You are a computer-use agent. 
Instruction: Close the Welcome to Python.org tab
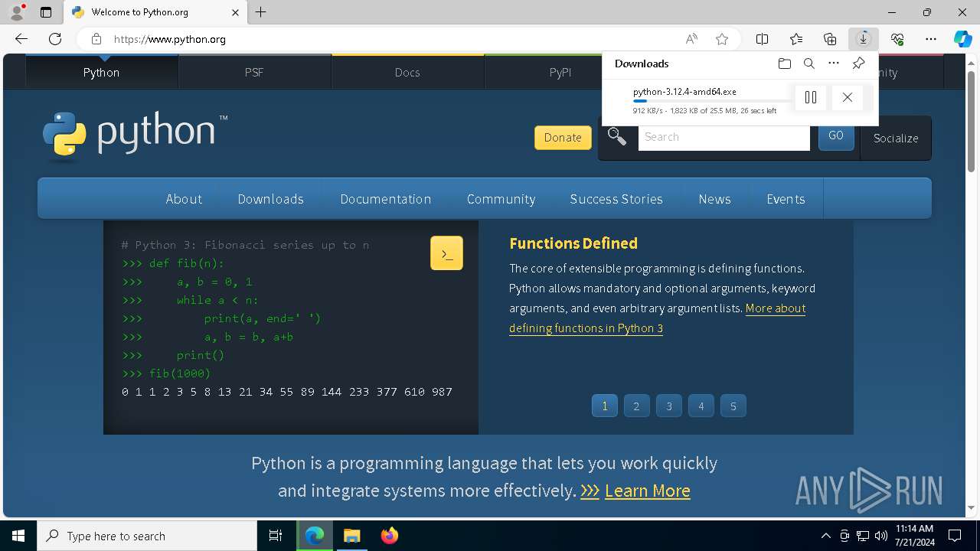[x=235, y=12]
